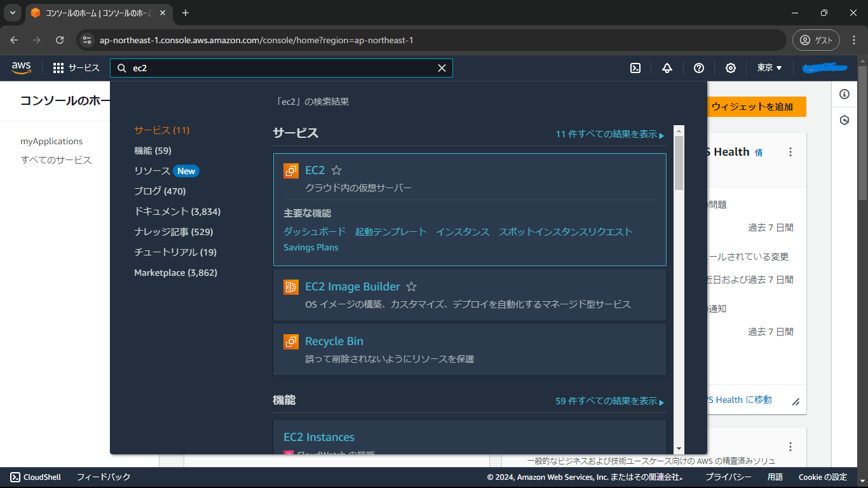868x488 pixels.
Task: Open the help question mark menu
Action: coord(699,68)
